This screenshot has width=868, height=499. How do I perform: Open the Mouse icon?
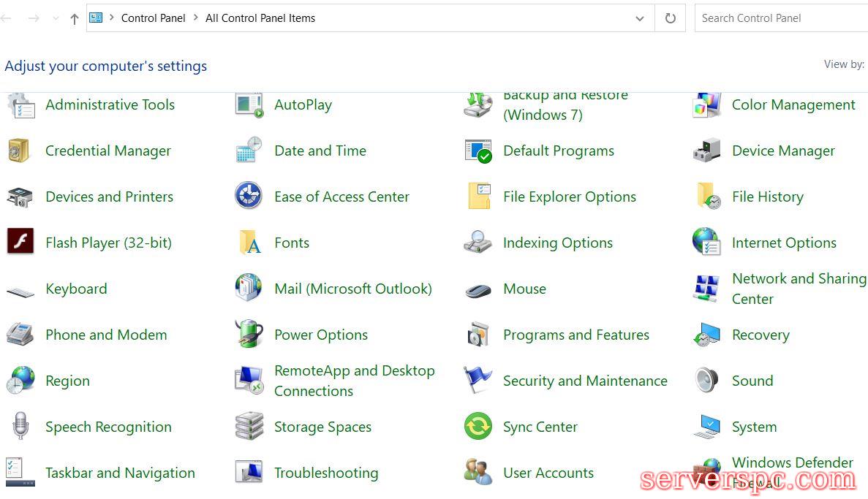click(478, 289)
